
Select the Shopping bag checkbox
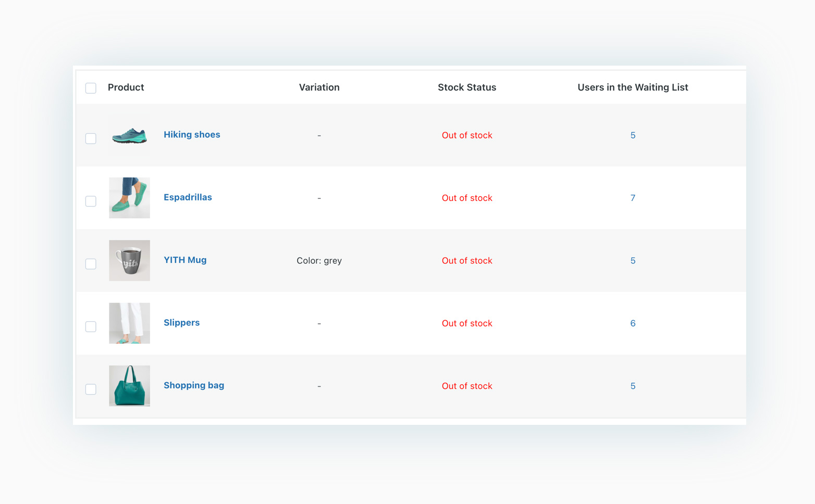pyautogui.click(x=91, y=389)
